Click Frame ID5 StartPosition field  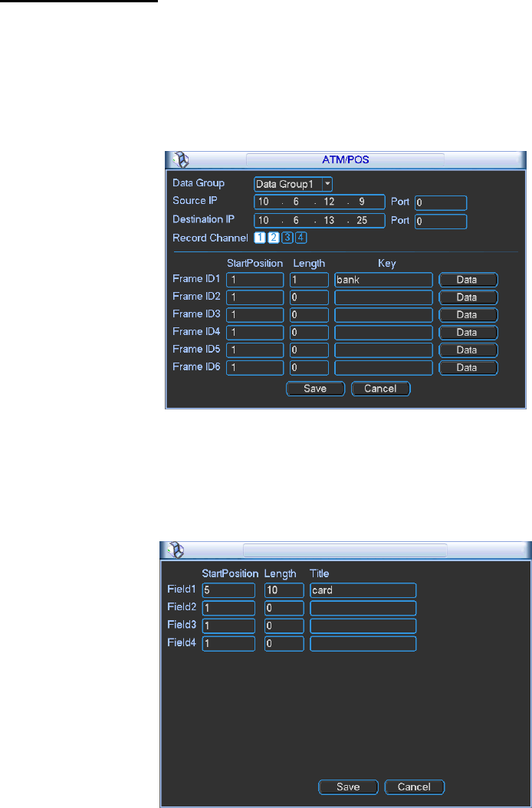point(255,350)
